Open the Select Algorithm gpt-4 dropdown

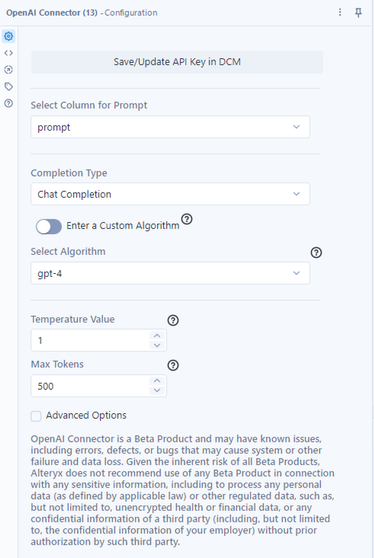point(170,273)
